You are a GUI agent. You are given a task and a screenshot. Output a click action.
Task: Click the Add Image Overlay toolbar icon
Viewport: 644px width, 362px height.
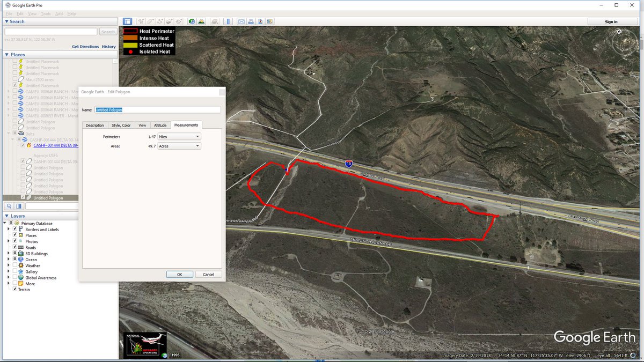tap(169, 21)
